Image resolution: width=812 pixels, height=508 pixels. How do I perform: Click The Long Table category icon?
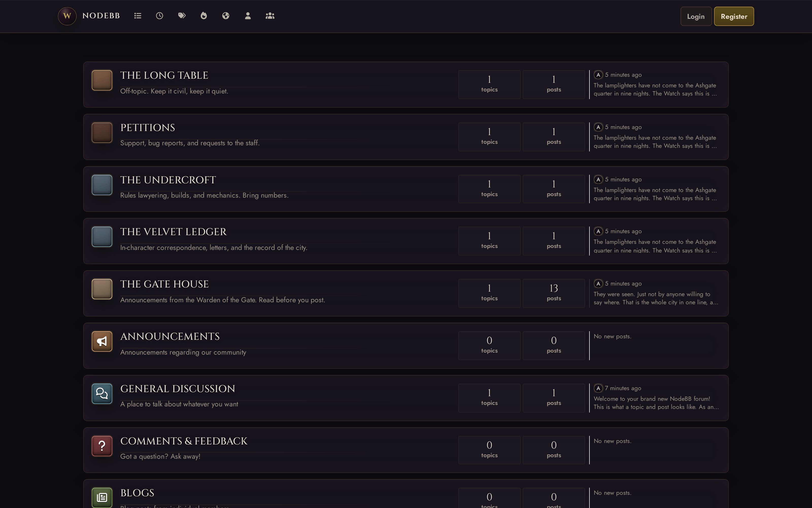(102, 80)
